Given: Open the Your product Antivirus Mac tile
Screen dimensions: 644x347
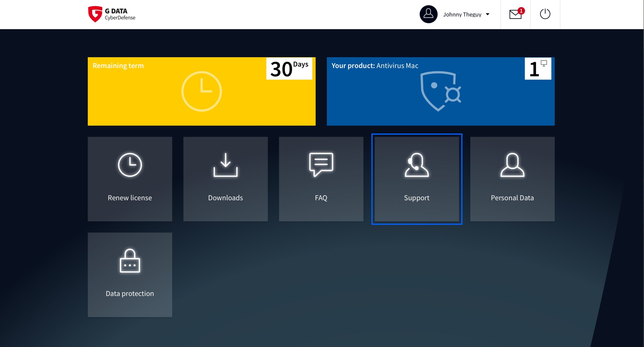Looking at the screenshot, I should [440, 91].
